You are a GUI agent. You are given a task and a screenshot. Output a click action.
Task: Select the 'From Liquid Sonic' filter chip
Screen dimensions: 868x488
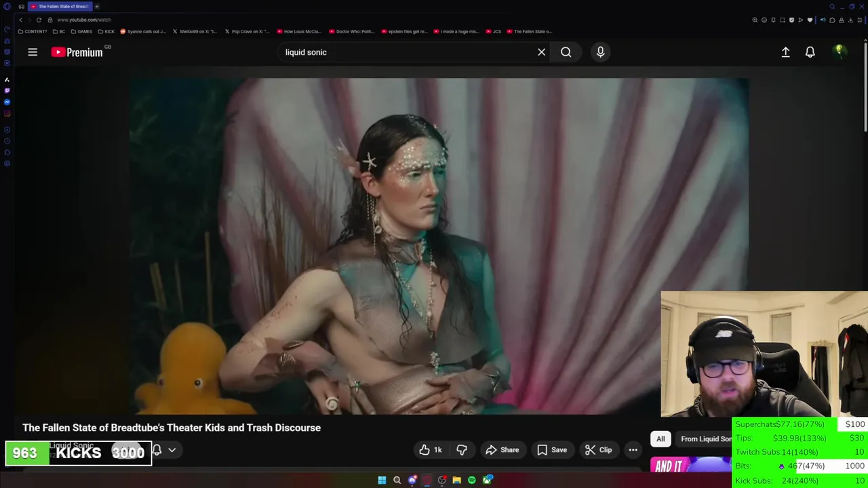(x=705, y=439)
